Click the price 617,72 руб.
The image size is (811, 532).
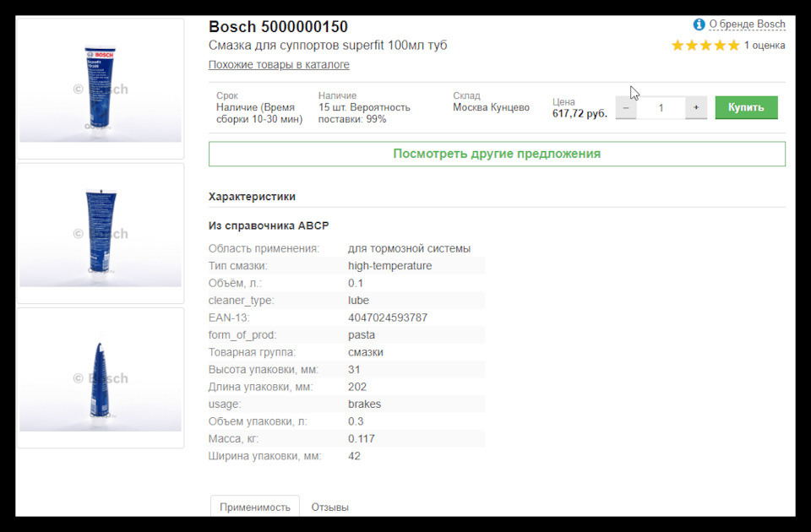coord(580,113)
